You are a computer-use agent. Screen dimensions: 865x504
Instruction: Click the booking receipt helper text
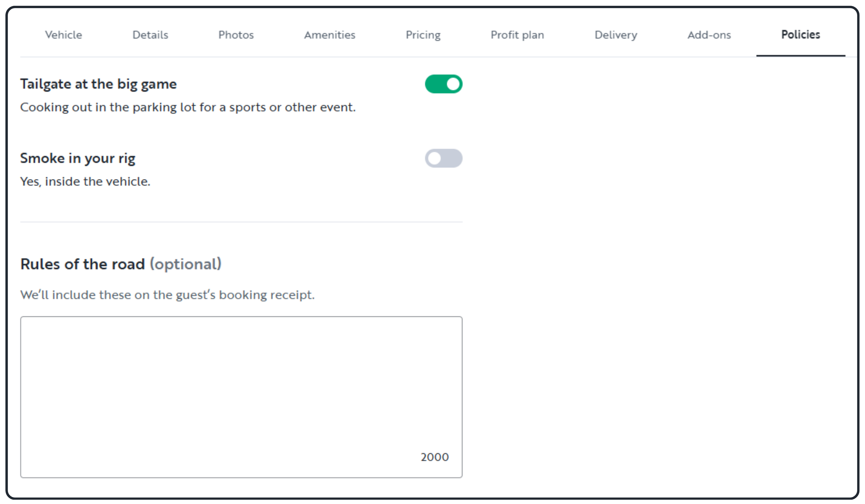[168, 295]
